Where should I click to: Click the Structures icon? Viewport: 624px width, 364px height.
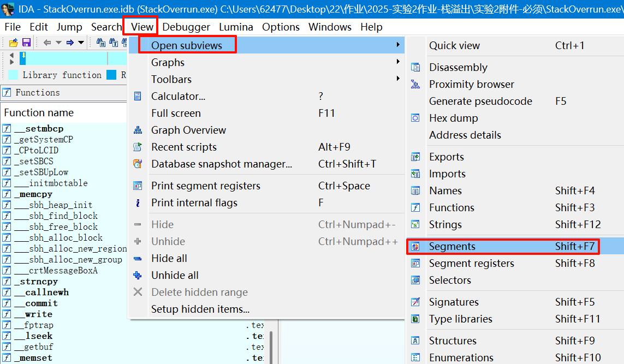[x=415, y=341]
